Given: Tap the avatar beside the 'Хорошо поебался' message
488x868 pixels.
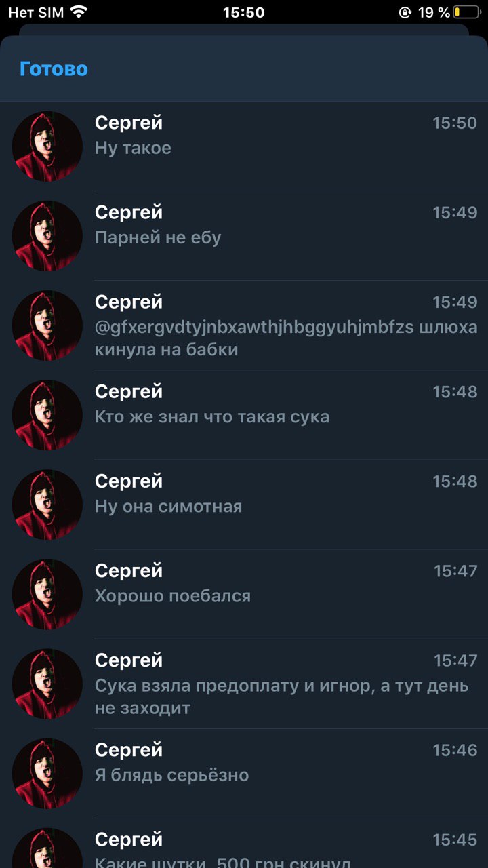Looking at the screenshot, I should [47, 594].
